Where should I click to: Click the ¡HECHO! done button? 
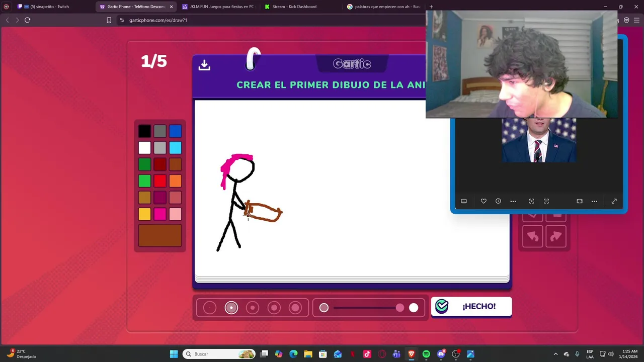tap(471, 306)
